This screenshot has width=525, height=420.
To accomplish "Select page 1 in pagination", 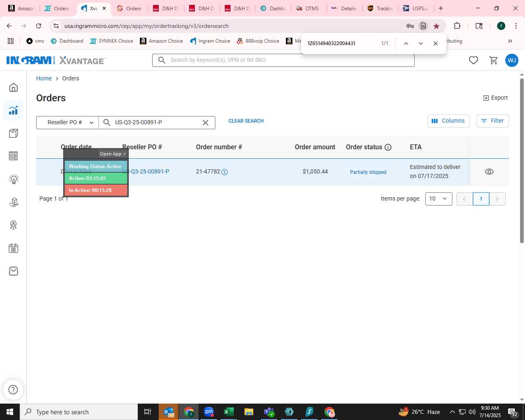I will point(481,199).
